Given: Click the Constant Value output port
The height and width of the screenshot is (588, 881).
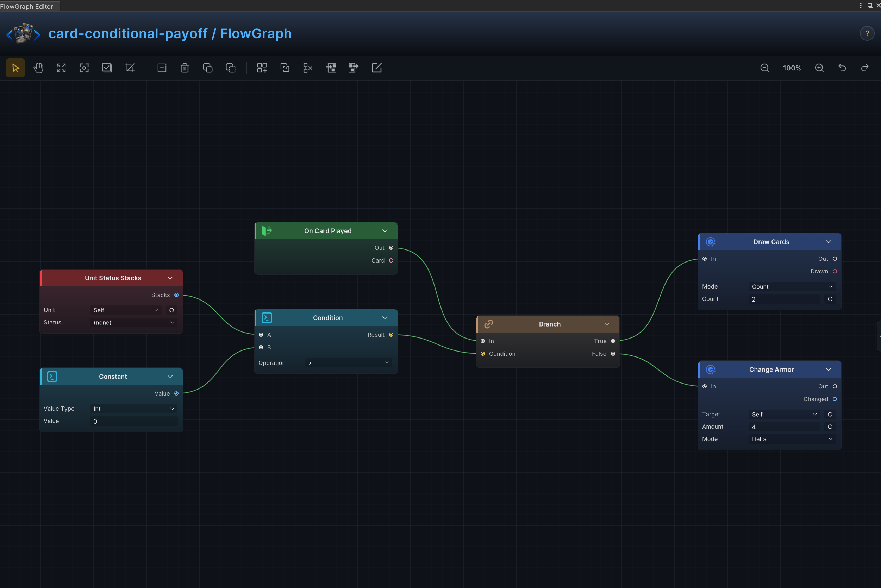Looking at the screenshot, I should (x=176, y=393).
